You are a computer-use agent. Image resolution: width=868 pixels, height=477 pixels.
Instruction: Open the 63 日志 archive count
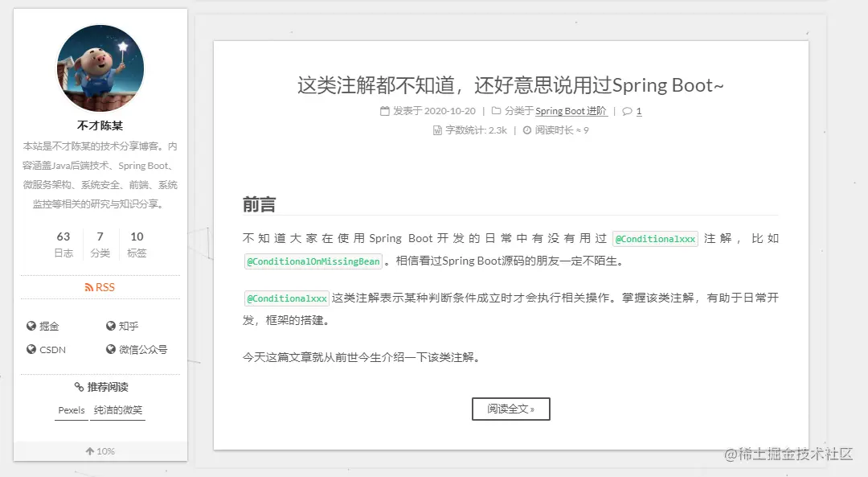[x=63, y=245]
